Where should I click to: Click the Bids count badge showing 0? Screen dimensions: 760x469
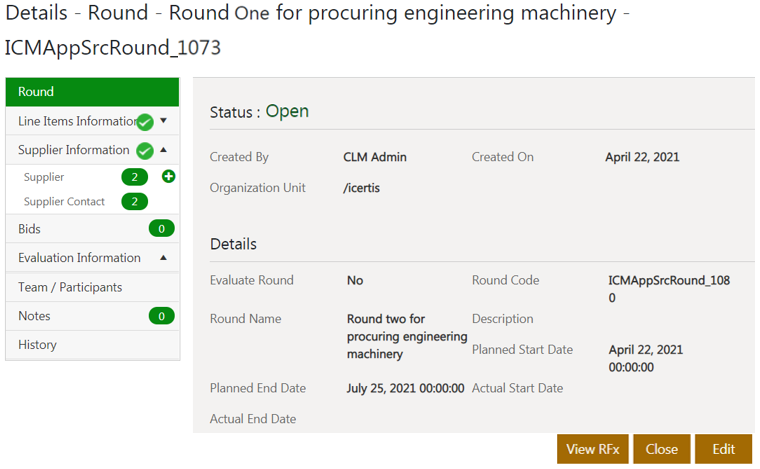[161, 229]
